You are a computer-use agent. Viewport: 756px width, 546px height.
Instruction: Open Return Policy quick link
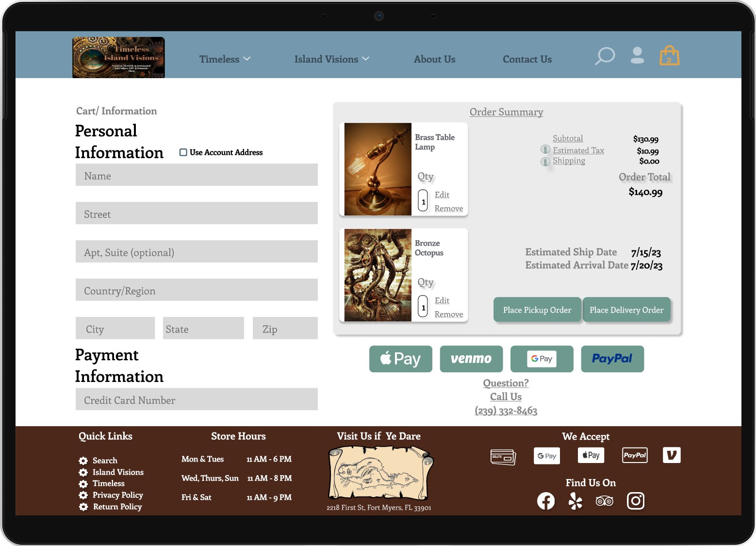[117, 507]
